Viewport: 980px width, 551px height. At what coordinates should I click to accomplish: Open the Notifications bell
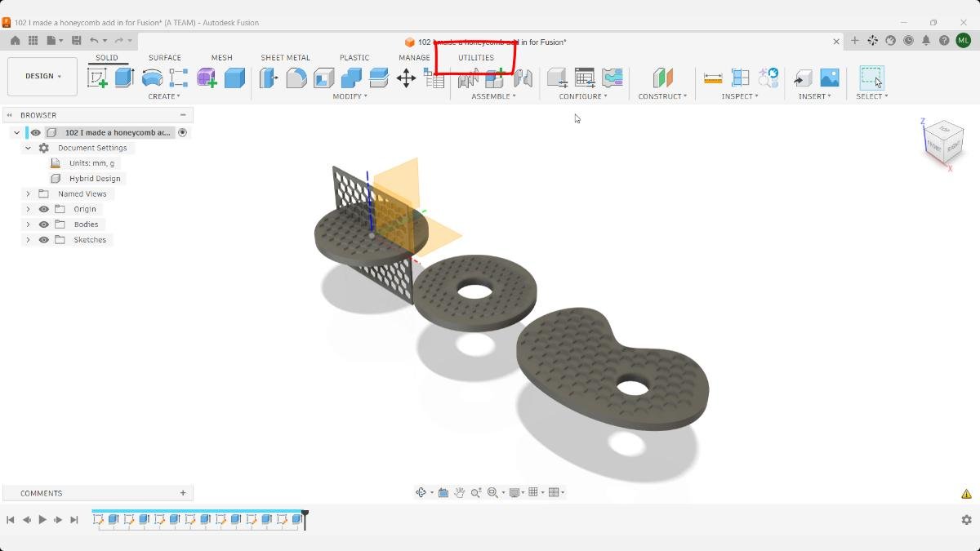coord(926,40)
